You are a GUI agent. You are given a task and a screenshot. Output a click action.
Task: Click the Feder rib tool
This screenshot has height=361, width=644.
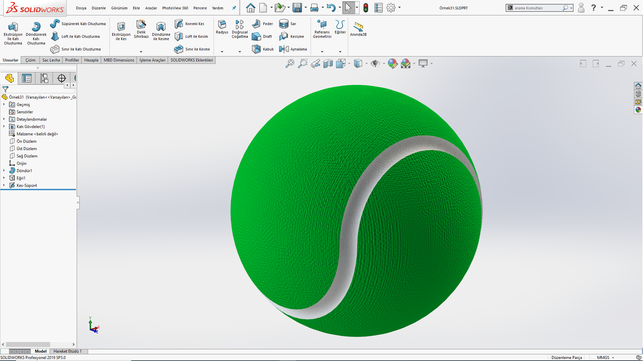pos(262,24)
